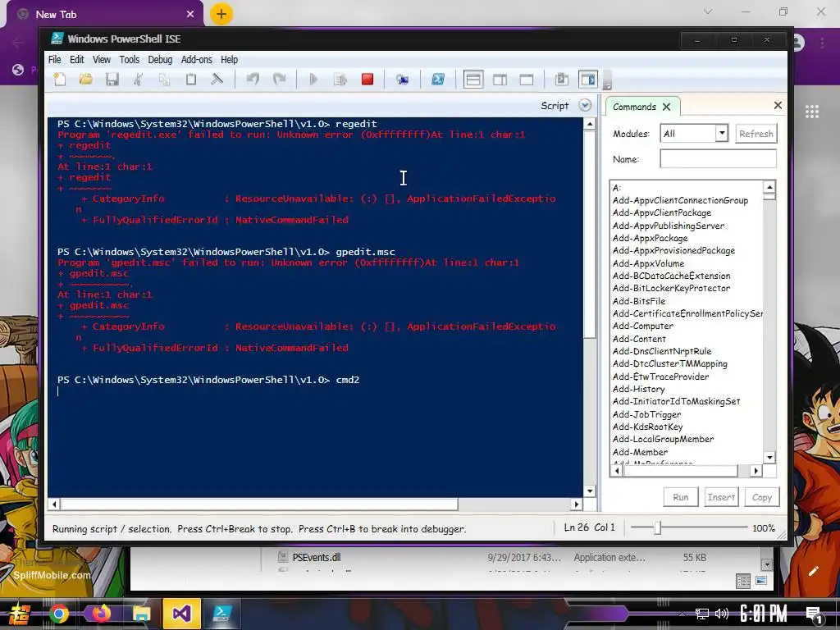Click the Run Selection toolbar icon
Image resolution: width=840 pixels, height=630 pixels.
pyautogui.click(x=340, y=80)
